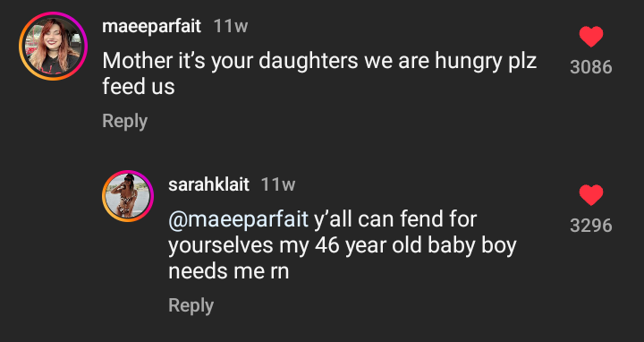Select the 'needs me rn' line
This screenshot has height=342, width=644.
(229, 271)
